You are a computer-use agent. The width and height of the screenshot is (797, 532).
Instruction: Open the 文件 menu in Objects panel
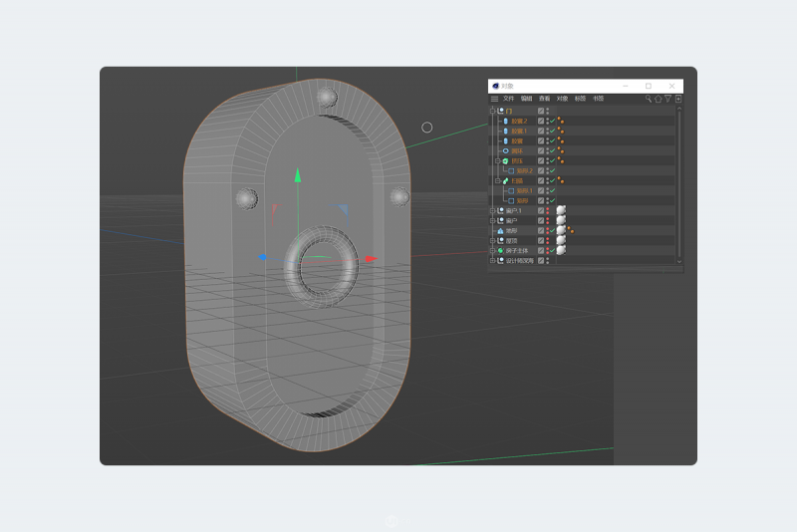(508, 99)
